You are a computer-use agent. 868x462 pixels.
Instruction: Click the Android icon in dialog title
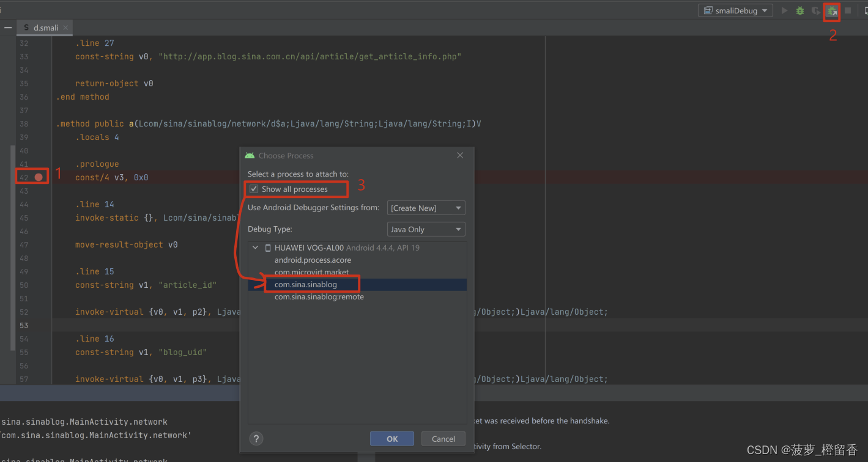pyautogui.click(x=250, y=156)
